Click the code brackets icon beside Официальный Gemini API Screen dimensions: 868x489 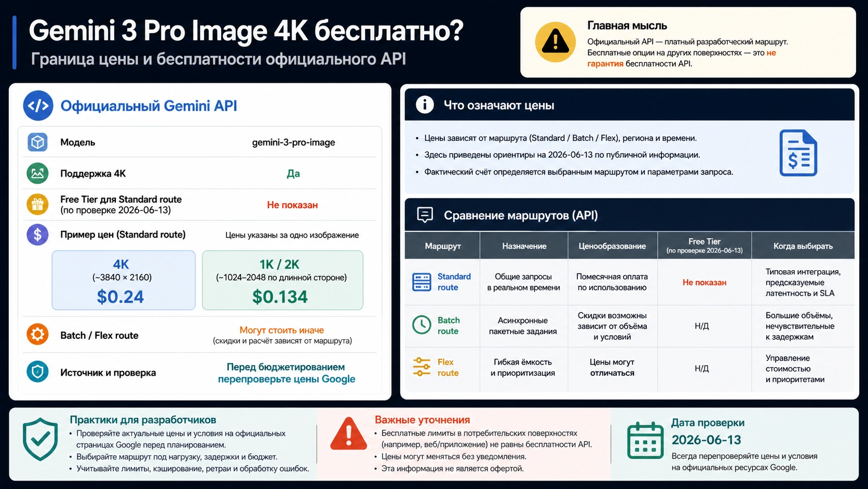pyautogui.click(x=38, y=105)
